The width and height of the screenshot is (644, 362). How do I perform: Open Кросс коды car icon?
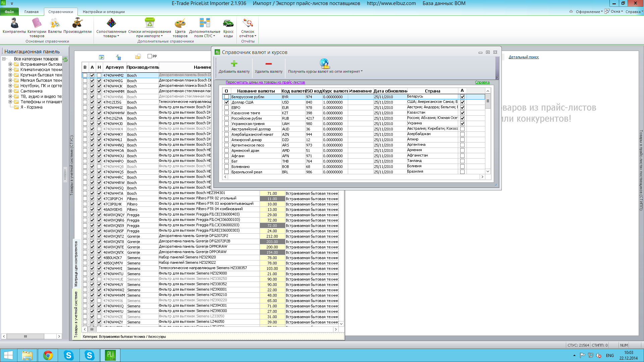pos(228,27)
